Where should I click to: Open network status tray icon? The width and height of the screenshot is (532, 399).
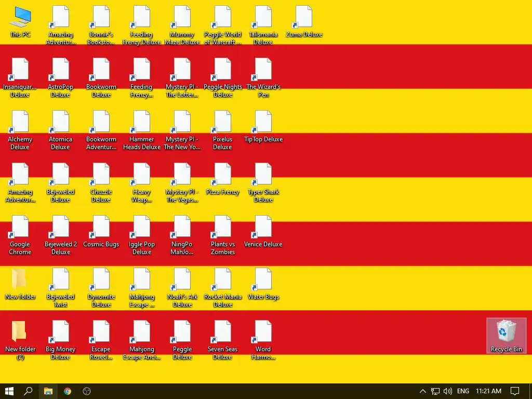435,391
